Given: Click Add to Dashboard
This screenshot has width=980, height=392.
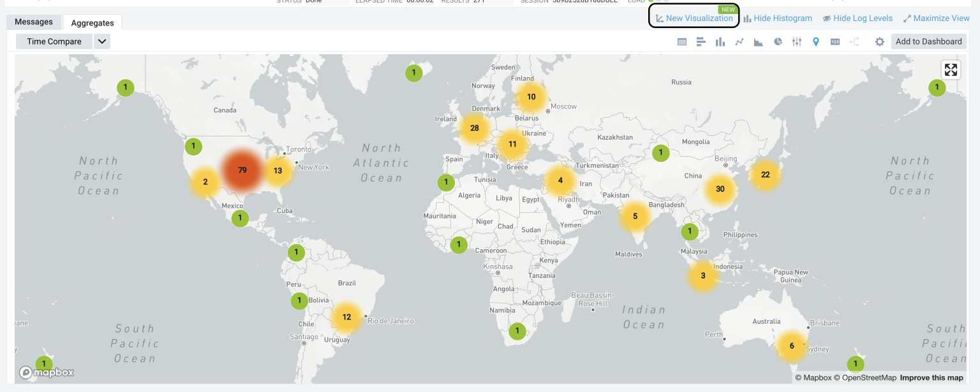Looking at the screenshot, I should [x=928, y=41].
